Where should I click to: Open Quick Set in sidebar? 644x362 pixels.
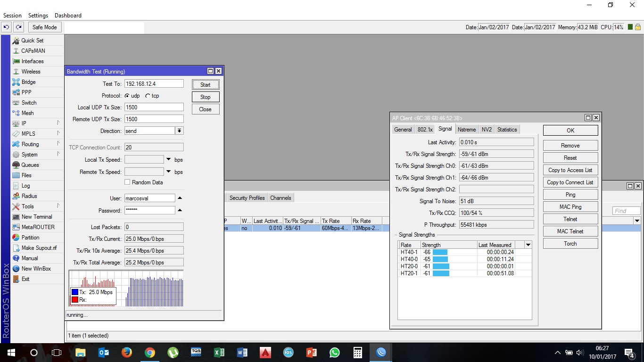pos(32,41)
